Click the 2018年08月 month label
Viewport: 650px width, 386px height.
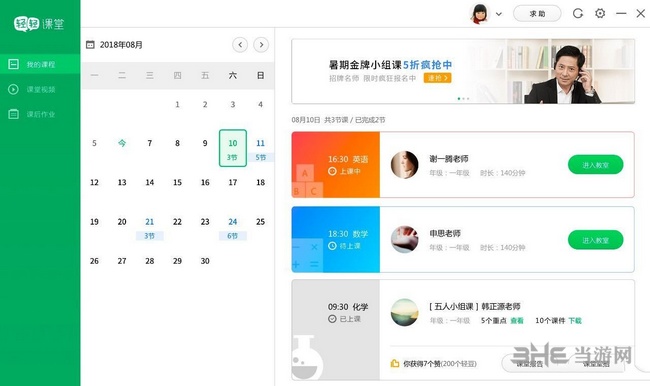(x=121, y=45)
